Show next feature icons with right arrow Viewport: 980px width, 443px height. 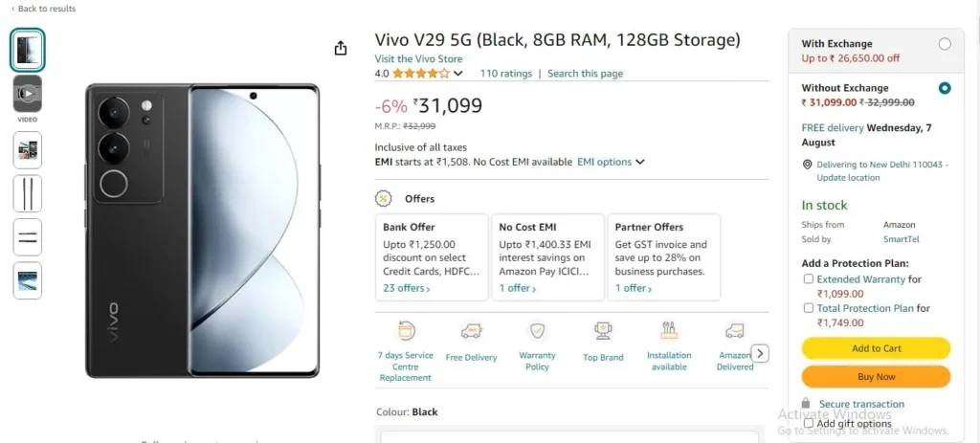coord(760,354)
